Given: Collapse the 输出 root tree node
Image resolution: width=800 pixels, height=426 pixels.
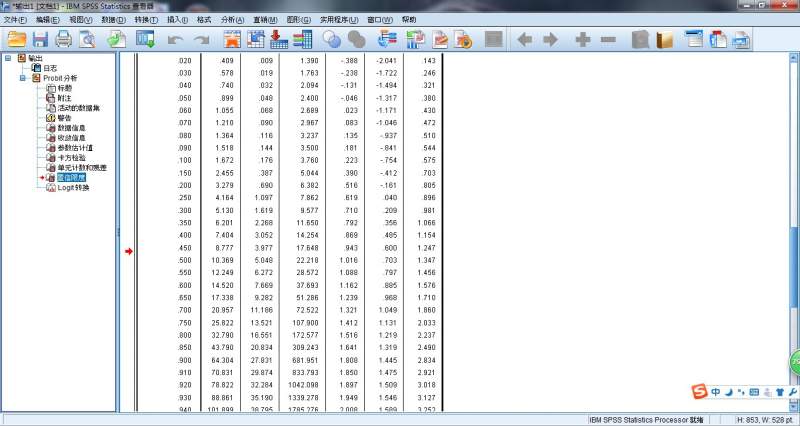Looking at the screenshot, I should point(8,58).
